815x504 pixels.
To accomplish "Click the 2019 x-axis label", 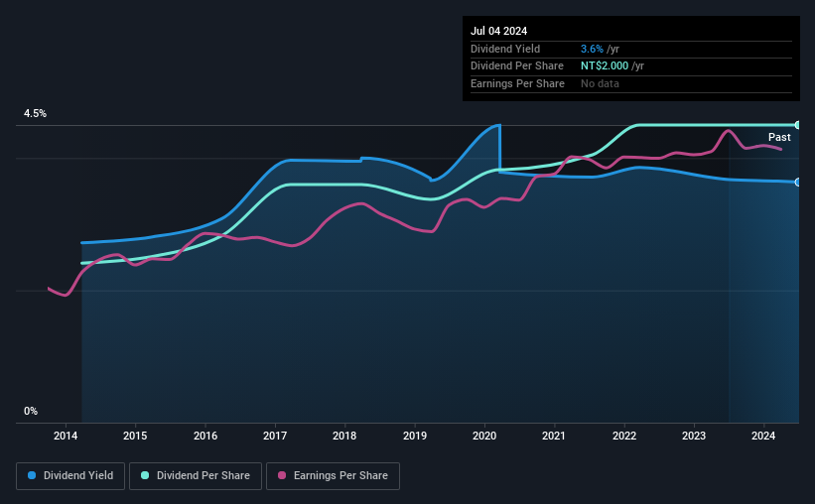I will 415,436.
